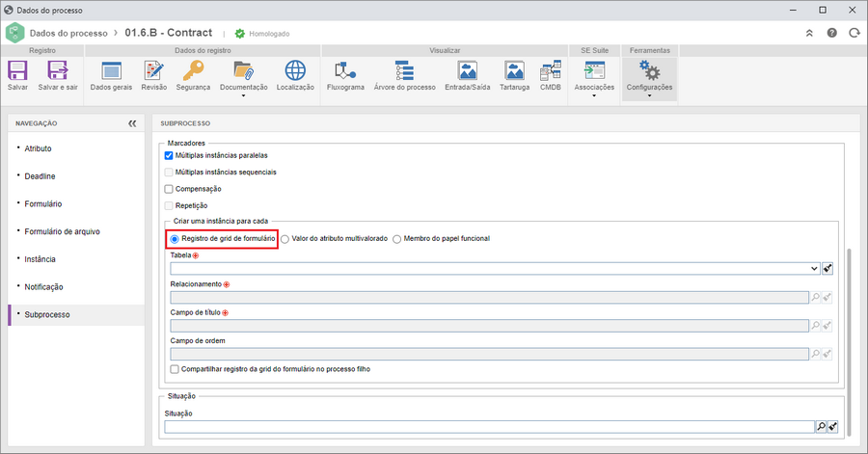Click Dados do processo breadcrumb
868x454 pixels.
tap(68, 33)
